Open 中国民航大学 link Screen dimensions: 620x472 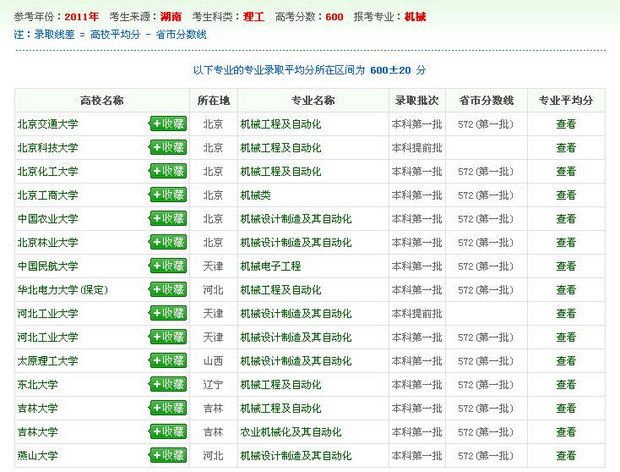tap(48, 266)
